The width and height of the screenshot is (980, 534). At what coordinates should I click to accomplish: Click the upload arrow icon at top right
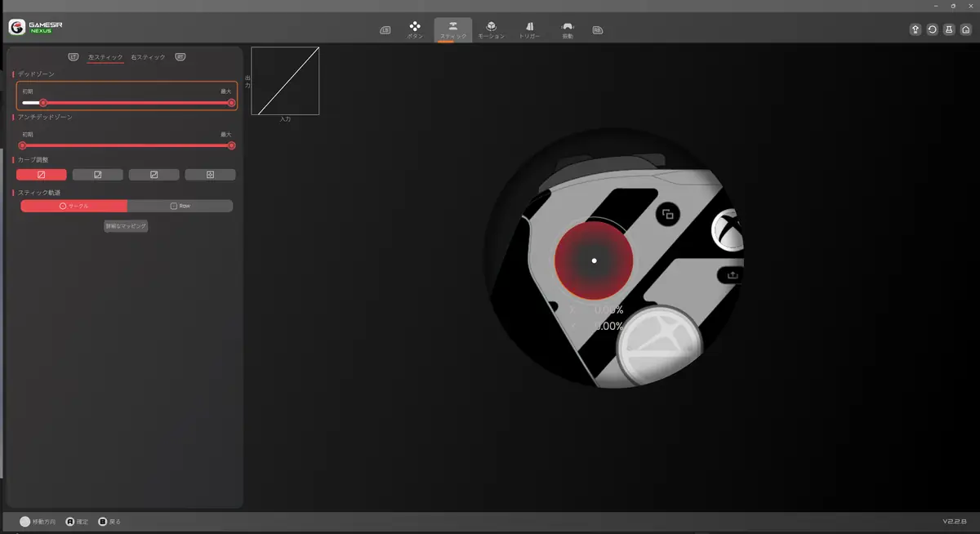tap(915, 29)
